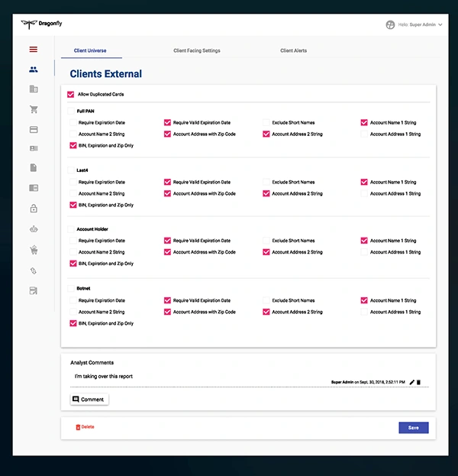
Task: Open the swap arrows icon in sidebar
Action: tap(34, 270)
